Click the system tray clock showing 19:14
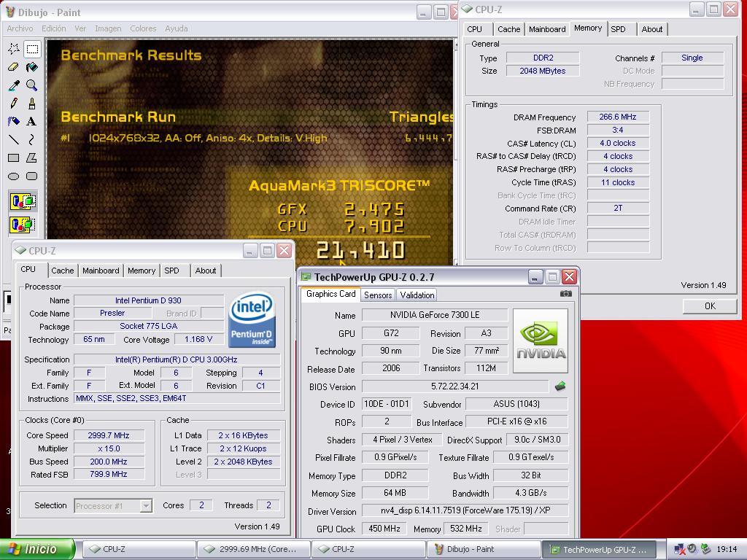This screenshot has width=747, height=560. tap(727, 549)
